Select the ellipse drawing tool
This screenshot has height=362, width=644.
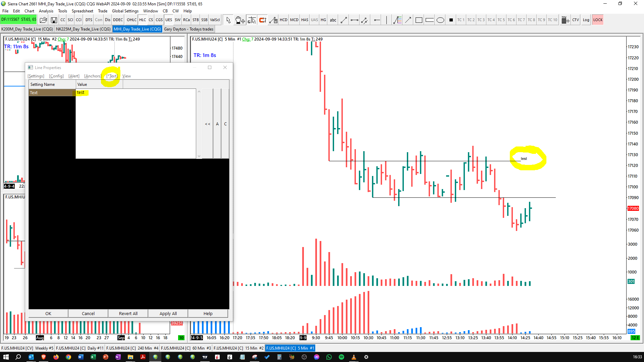(440, 20)
